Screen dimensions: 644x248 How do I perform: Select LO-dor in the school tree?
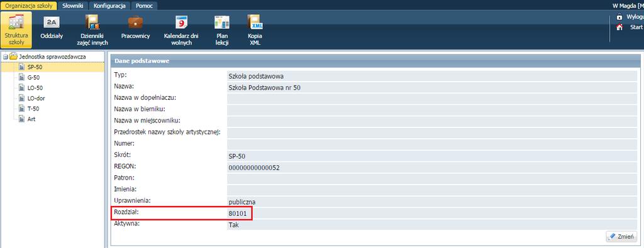[x=35, y=99]
